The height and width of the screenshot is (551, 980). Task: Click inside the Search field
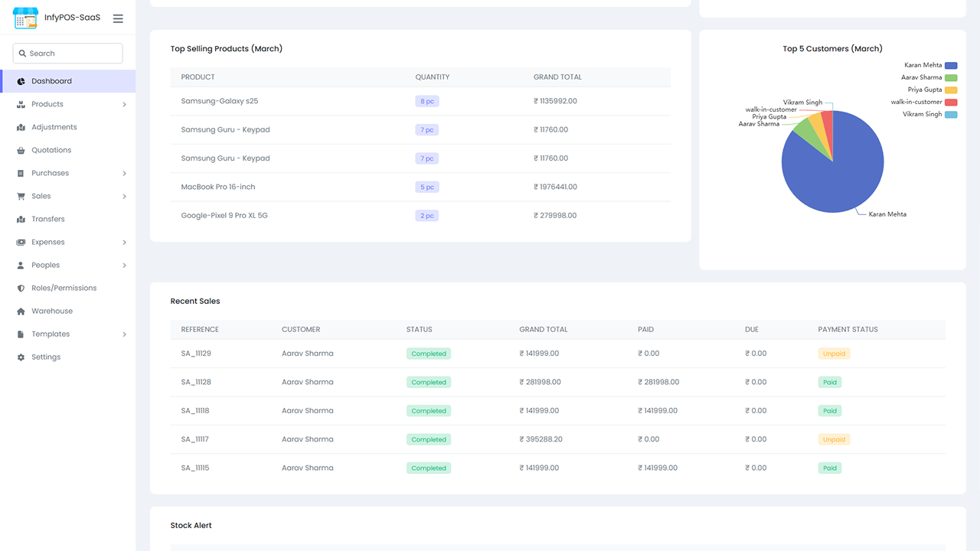[67, 53]
